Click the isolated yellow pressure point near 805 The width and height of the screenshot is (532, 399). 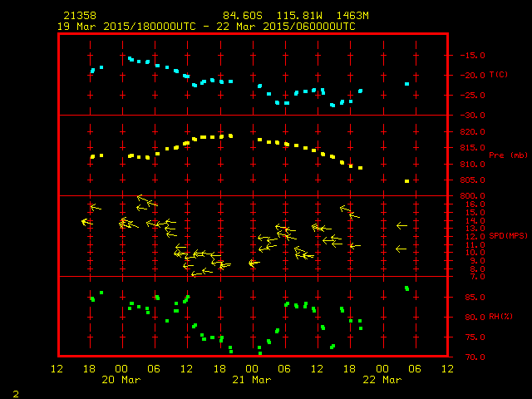point(406,181)
